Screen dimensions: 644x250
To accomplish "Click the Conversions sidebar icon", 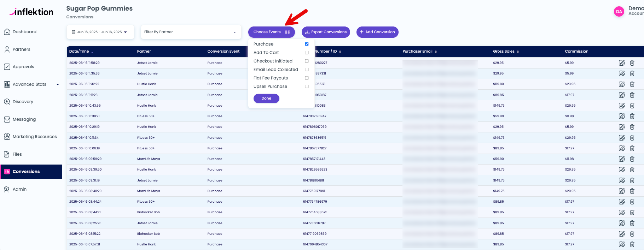I will pos(7,172).
